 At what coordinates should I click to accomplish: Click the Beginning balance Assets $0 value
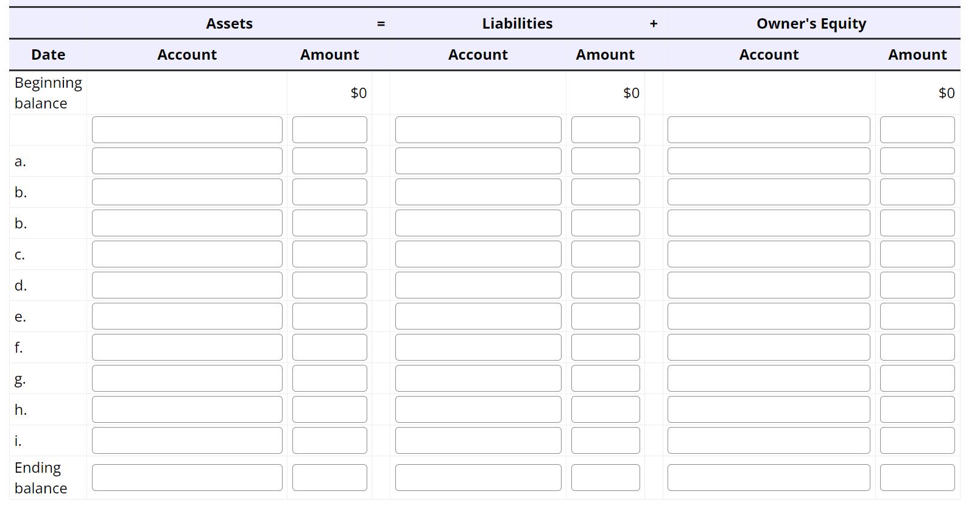pyautogui.click(x=358, y=93)
